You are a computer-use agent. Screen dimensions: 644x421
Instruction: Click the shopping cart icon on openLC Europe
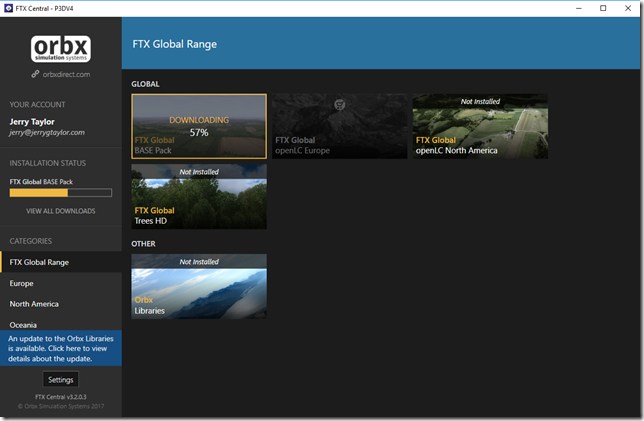pyautogui.click(x=339, y=105)
